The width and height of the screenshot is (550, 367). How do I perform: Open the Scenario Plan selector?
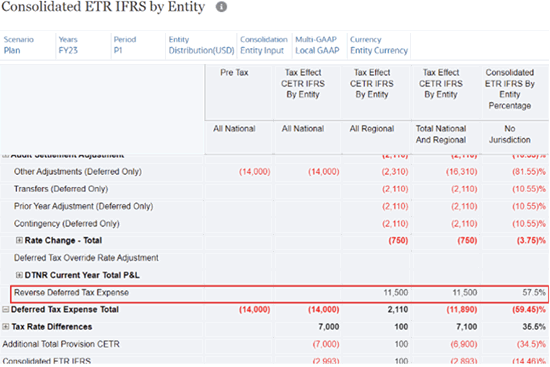click(x=19, y=45)
